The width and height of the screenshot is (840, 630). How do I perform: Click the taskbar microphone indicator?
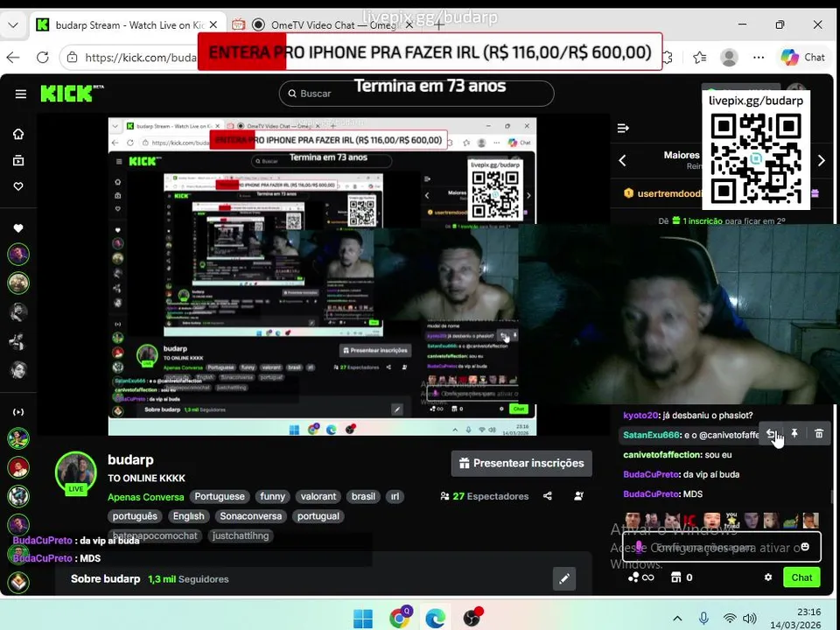(x=703, y=619)
